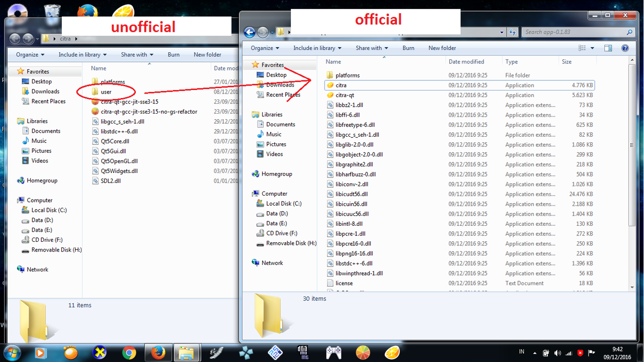Select libpng16-16.dll file
644x362 pixels.
point(349,253)
